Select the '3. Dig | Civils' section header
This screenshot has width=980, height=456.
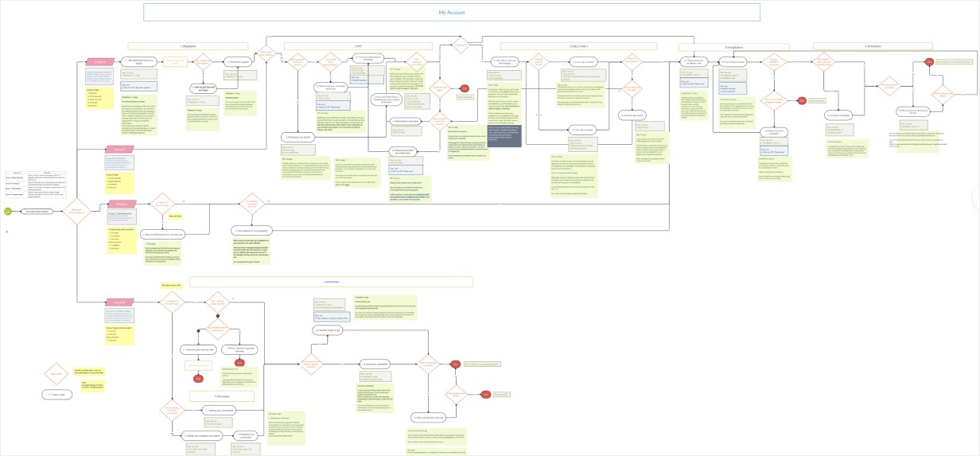tap(578, 46)
